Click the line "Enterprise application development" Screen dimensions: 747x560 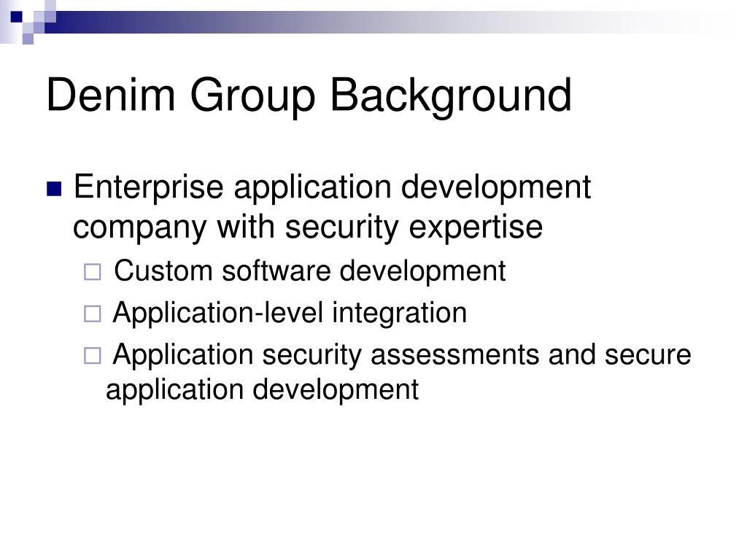(332, 189)
